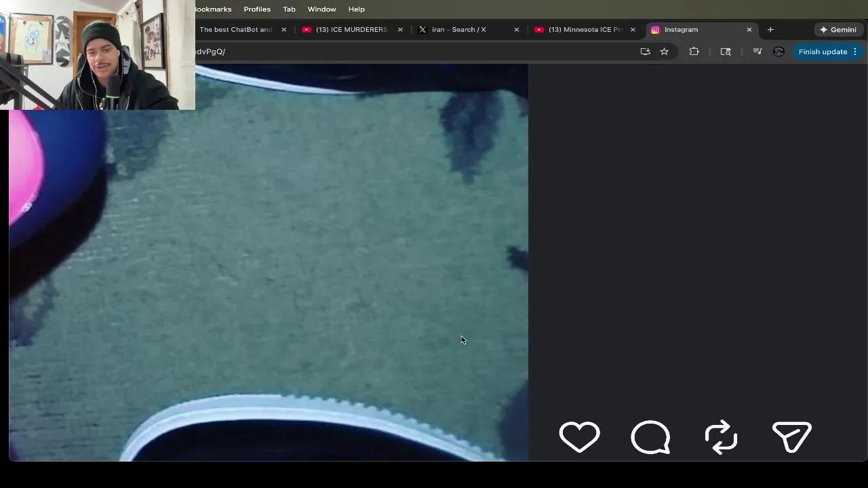Close the '(13) Minnesota ICE' tab
The image size is (868, 488).
click(x=633, y=30)
